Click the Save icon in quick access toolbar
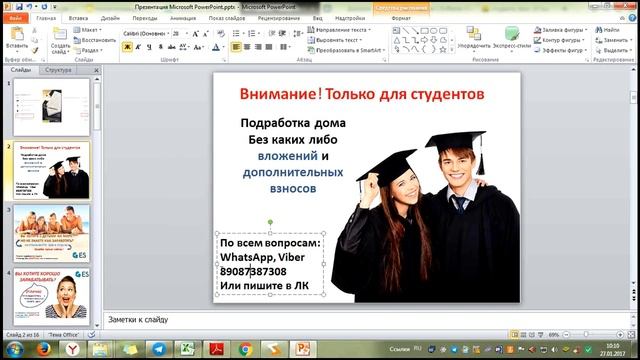This screenshot has width=640, height=360. [x=19, y=7]
